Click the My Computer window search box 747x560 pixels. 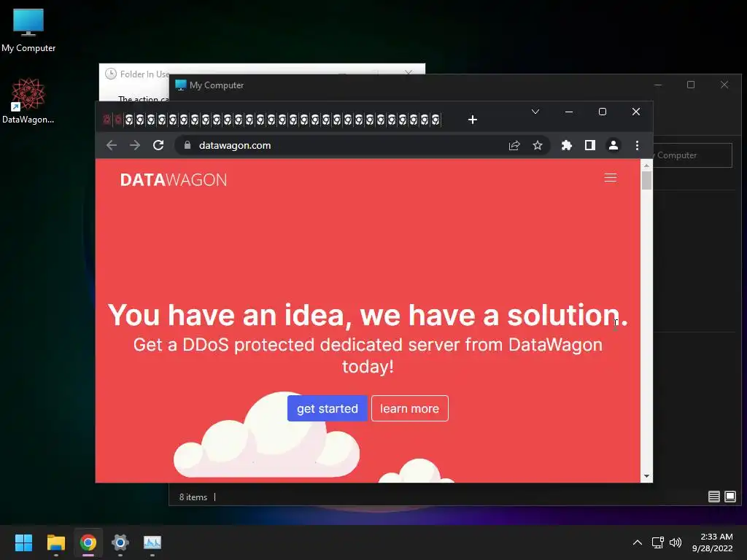[x=692, y=155]
